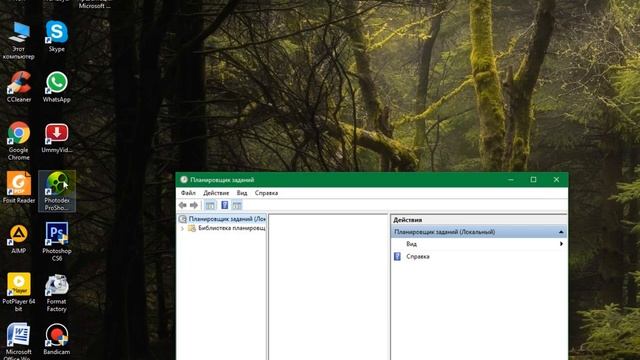Open the Вид menu in the menu bar
Screen dimensions: 640x360
(242, 193)
